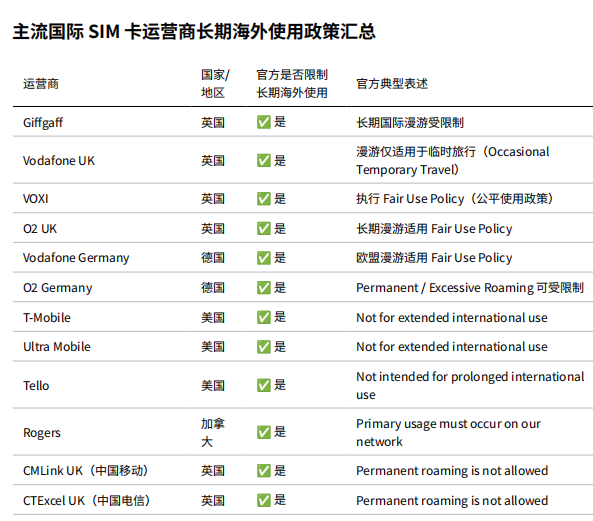Click 英国 in the Giffgaff row
Screen dimensions: 593x521
point(213,122)
